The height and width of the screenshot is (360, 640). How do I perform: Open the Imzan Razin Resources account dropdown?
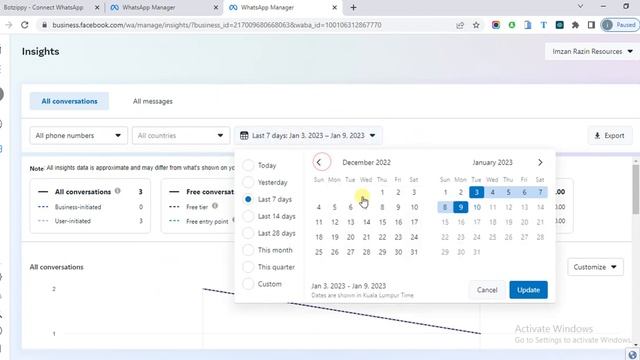pos(592,51)
